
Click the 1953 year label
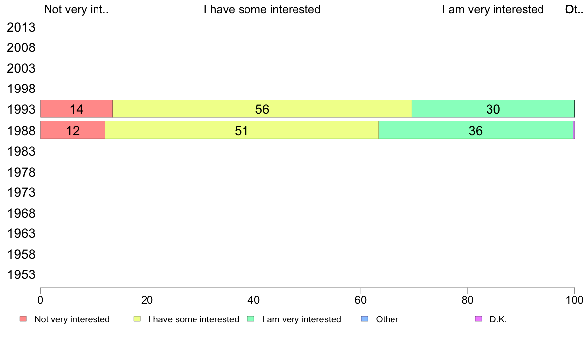(x=21, y=275)
